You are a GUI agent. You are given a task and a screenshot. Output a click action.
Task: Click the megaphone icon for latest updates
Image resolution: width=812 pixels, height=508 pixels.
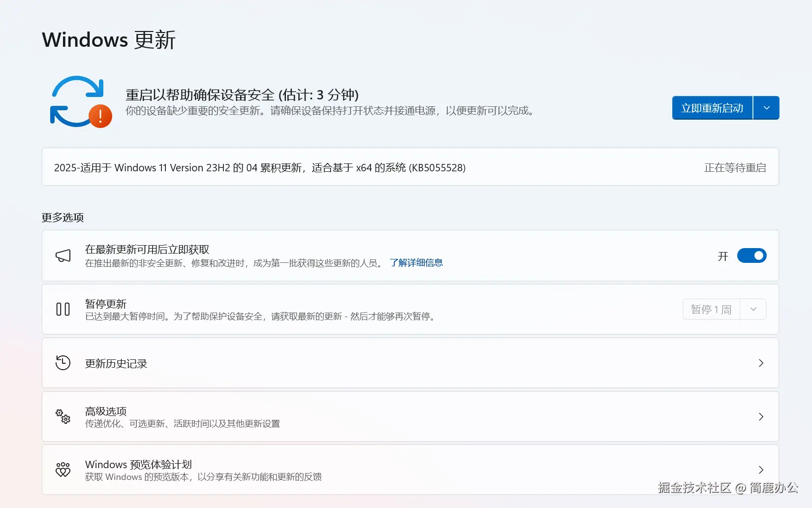point(63,255)
